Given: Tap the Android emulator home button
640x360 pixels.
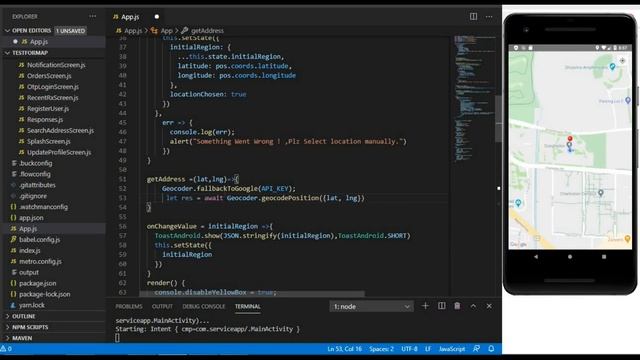Looking at the screenshot, I should point(570,257).
